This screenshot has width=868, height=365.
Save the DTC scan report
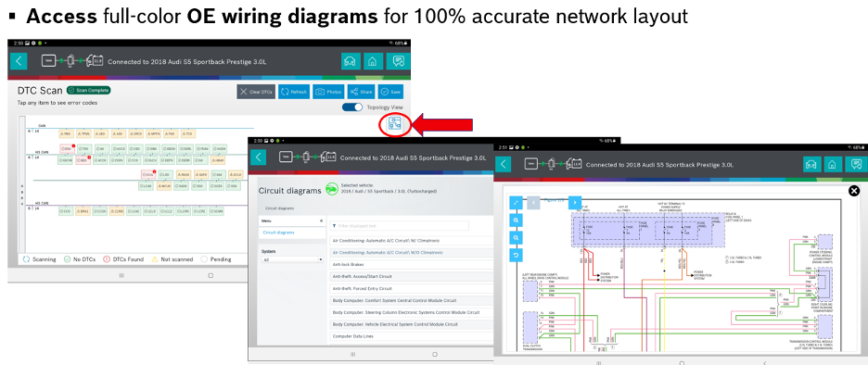click(390, 92)
